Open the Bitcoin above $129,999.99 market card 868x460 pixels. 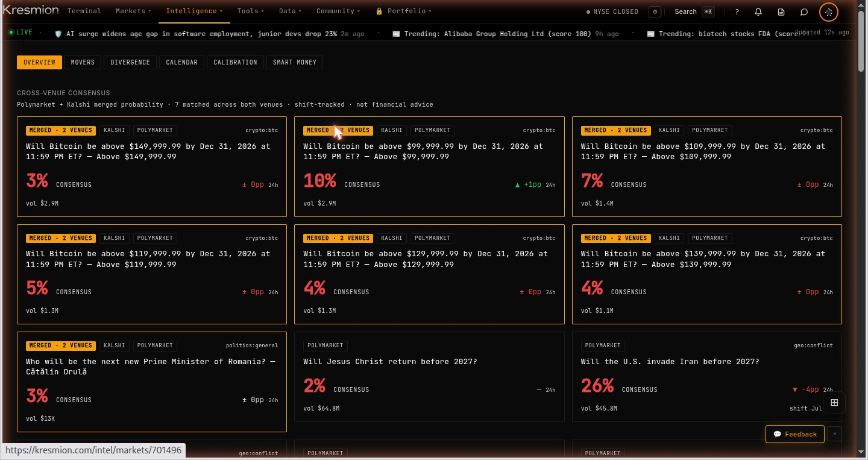(x=429, y=274)
